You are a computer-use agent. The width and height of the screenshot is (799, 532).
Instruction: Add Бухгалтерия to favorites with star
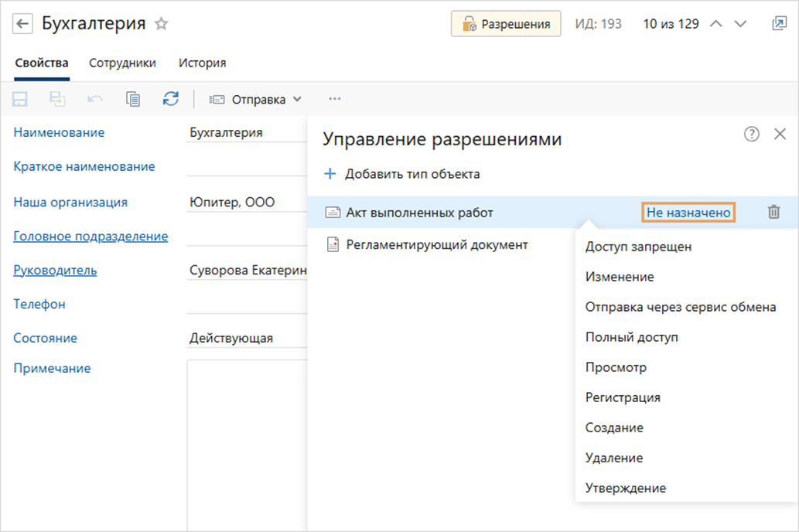click(x=161, y=23)
